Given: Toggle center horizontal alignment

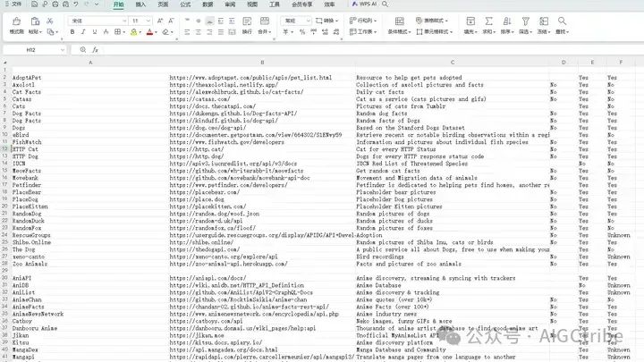Looking at the screenshot, I should coord(199,31).
